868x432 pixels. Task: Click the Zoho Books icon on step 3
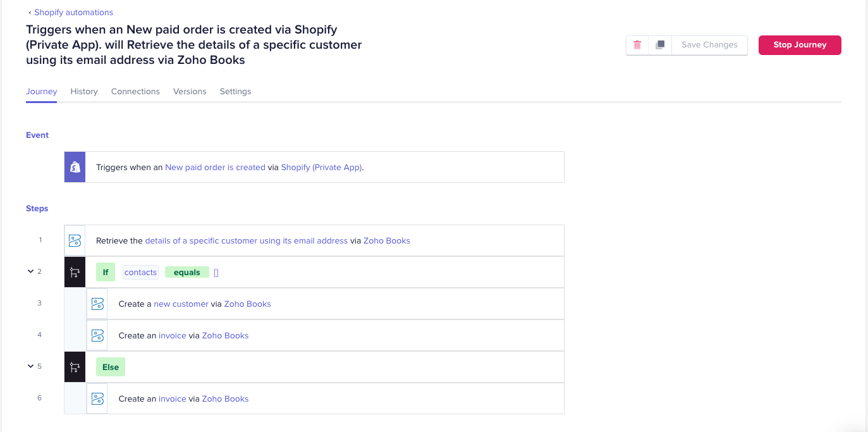coord(97,304)
